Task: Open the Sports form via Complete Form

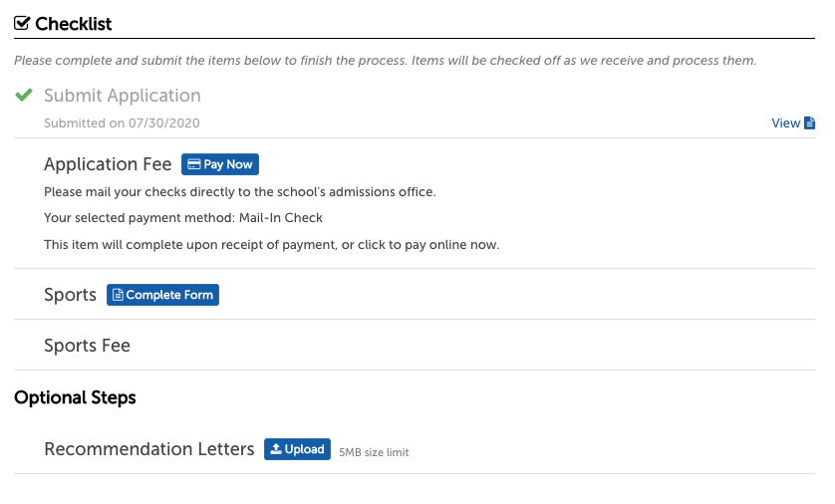Action: pyautogui.click(x=162, y=295)
